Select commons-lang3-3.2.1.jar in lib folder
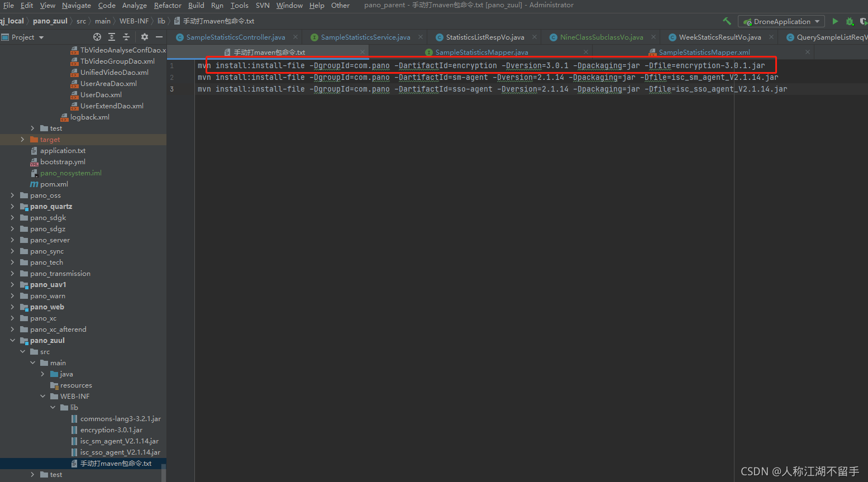This screenshot has width=868, height=482. pos(121,419)
